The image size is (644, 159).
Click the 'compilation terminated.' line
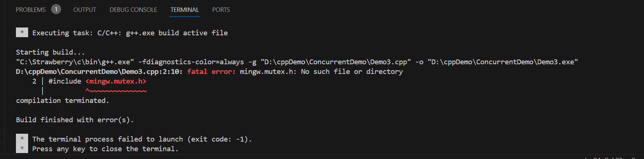coord(63,100)
